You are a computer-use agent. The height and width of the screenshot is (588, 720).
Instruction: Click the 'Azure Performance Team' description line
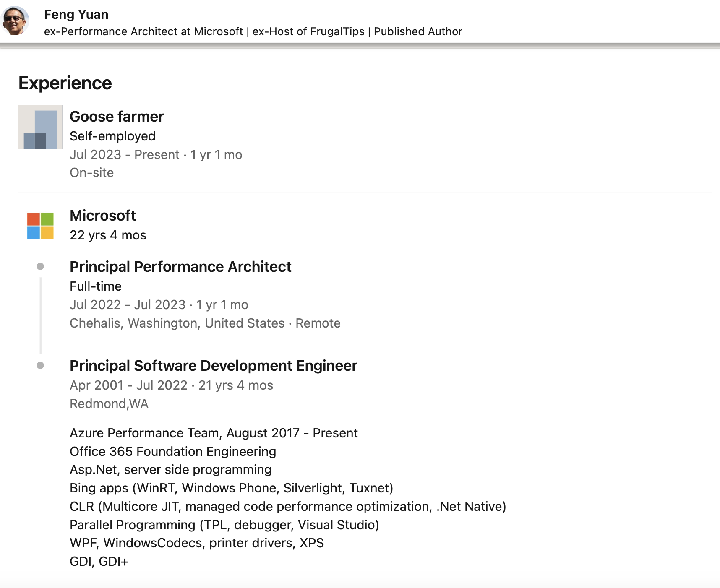click(x=214, y=433)
